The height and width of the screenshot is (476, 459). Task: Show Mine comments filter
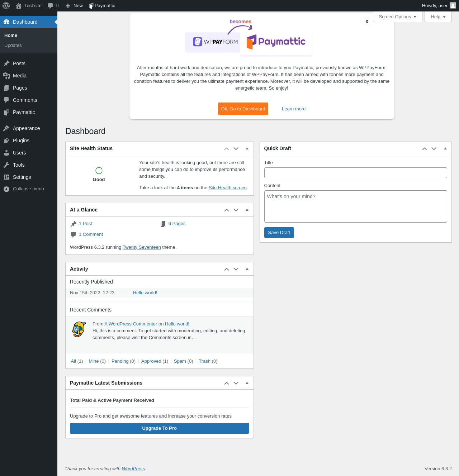tap(94, 361)
